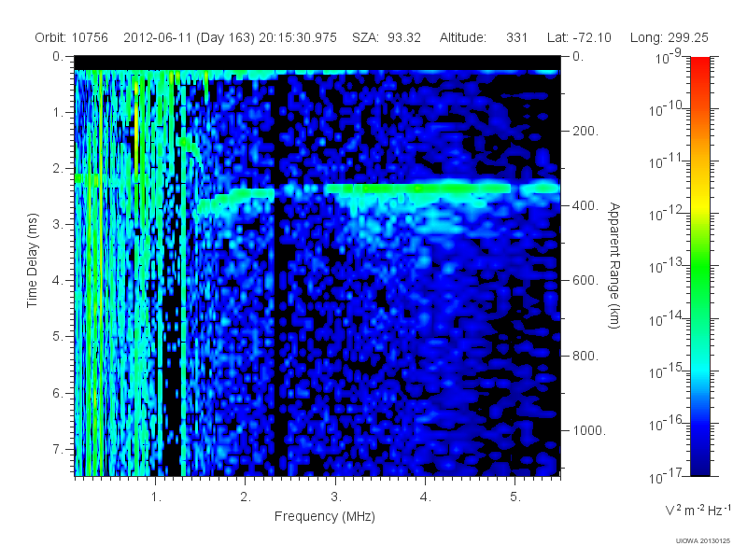Viewport: 747px width, 560px height.
Task: Click the UIOWA 20130125 footer text
Action: [x=703, y=541]
